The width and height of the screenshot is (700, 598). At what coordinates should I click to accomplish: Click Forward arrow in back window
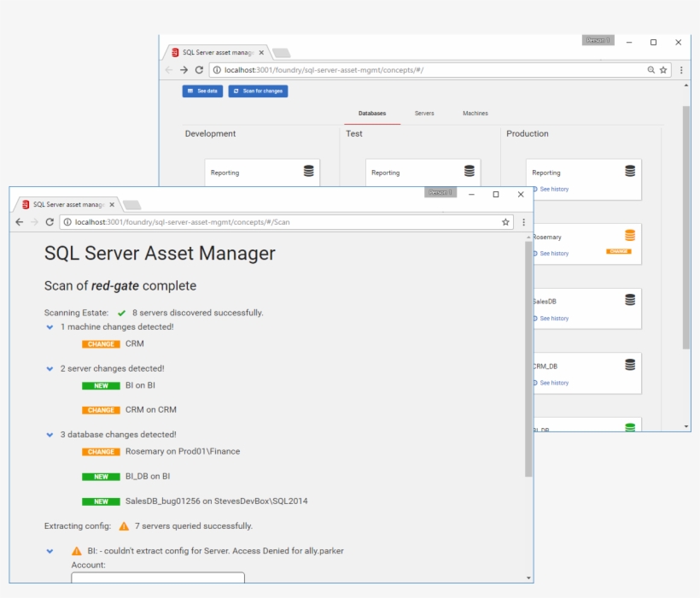coord(184,70)
